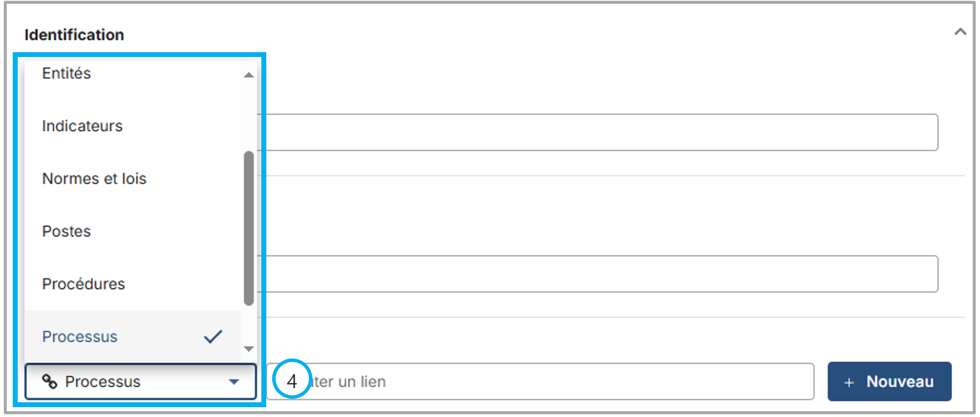Screen dimensions: 980x417
Task: Select Postes in the link type list
Action: 67,231
